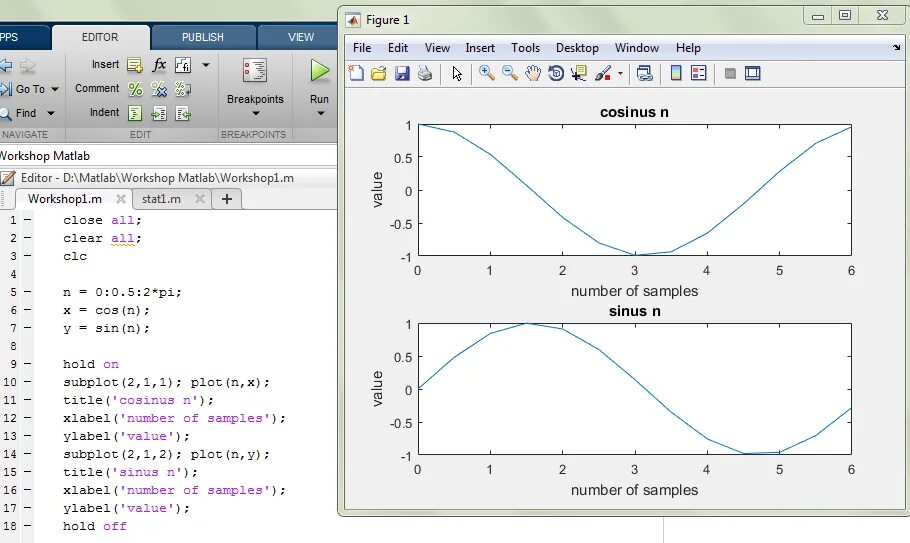Click the Breakpoints icon
Viewport: 910px width, 543px height.
point(255,71)
